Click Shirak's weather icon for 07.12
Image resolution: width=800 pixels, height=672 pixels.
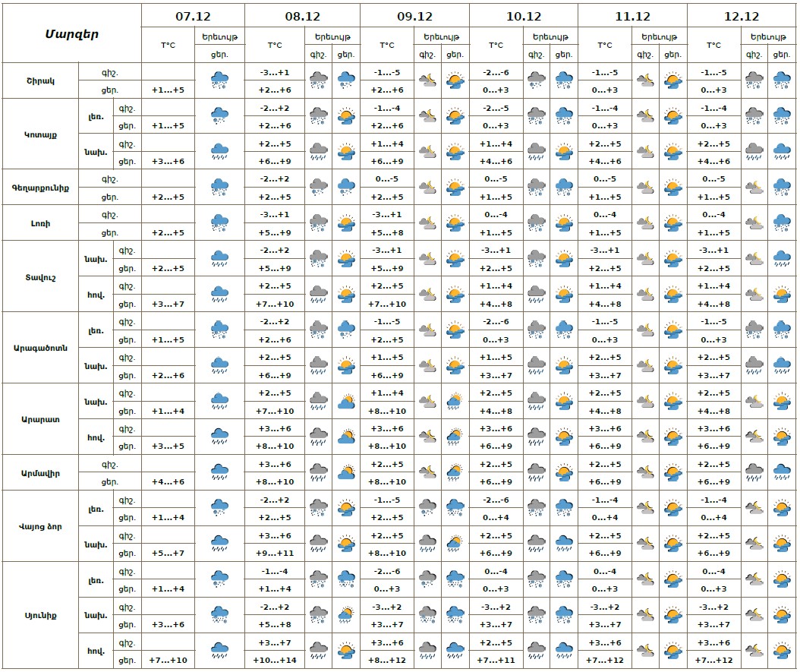point(219,80)
